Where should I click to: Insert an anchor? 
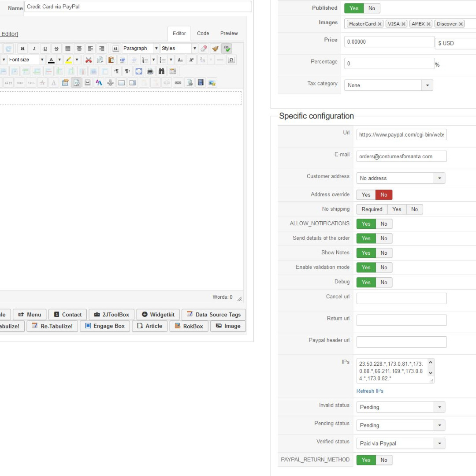[x=111, y=82]
